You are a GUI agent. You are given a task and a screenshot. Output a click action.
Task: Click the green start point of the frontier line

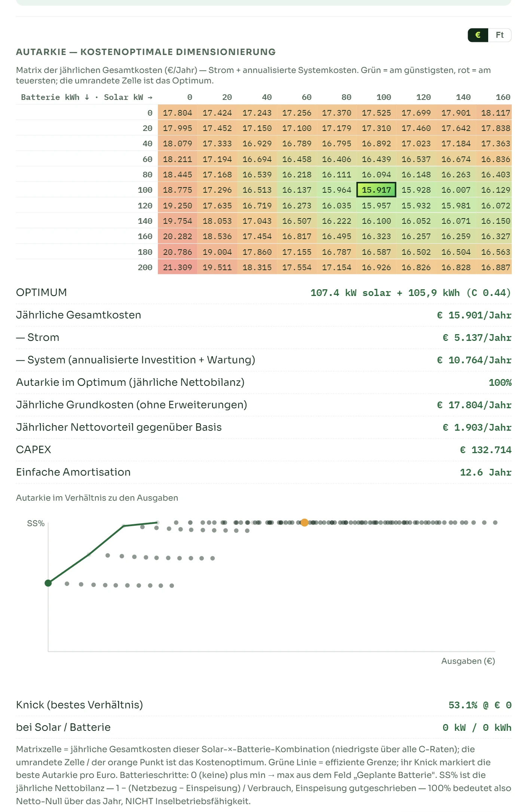pos(48,583)
